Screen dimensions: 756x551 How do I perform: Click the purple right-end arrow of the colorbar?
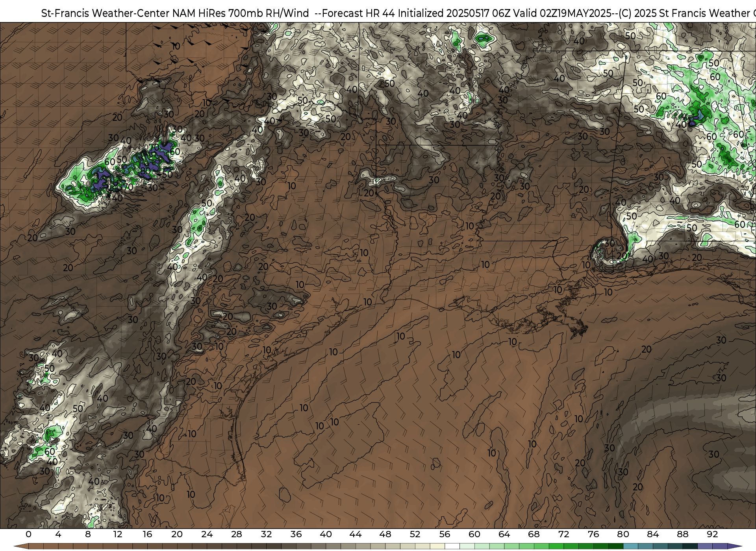(734, 546)
